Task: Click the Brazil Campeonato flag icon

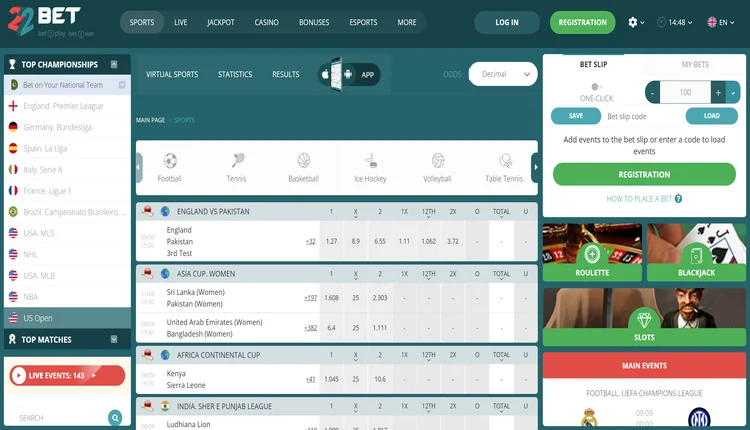Action: [x=13, y=211]
